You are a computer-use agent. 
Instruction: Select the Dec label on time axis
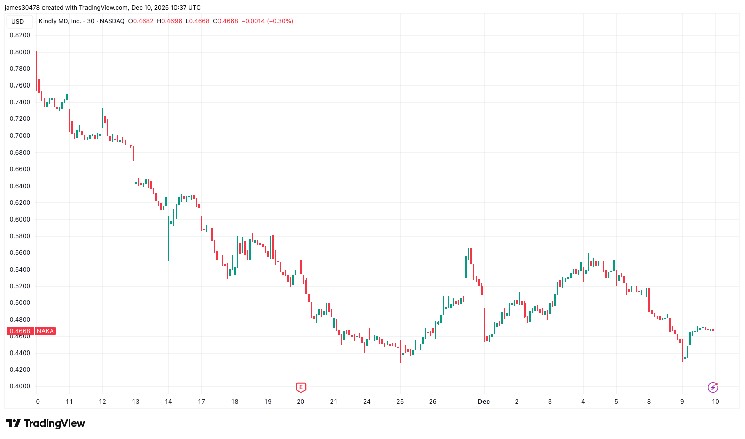[484, 401]
